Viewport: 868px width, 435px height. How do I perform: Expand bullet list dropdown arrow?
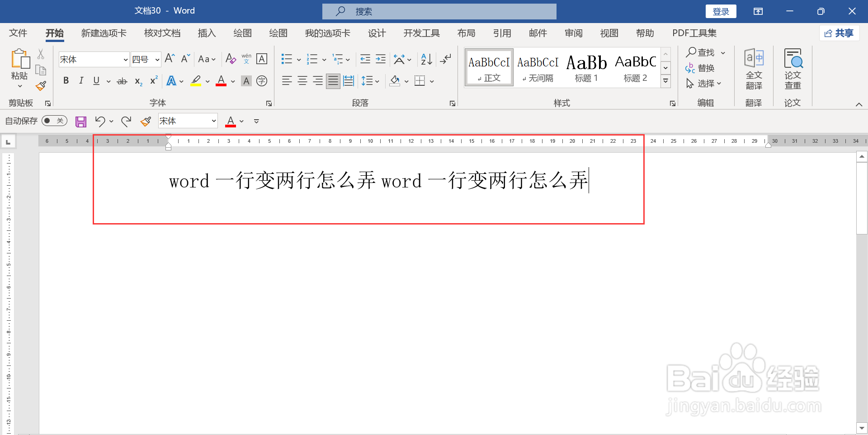(x=299, y=60)
